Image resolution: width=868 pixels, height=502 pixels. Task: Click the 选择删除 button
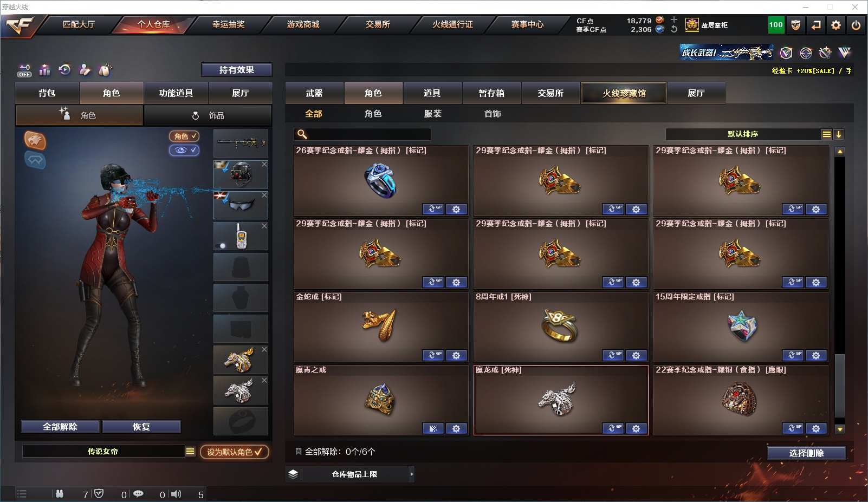click(807, 453)
